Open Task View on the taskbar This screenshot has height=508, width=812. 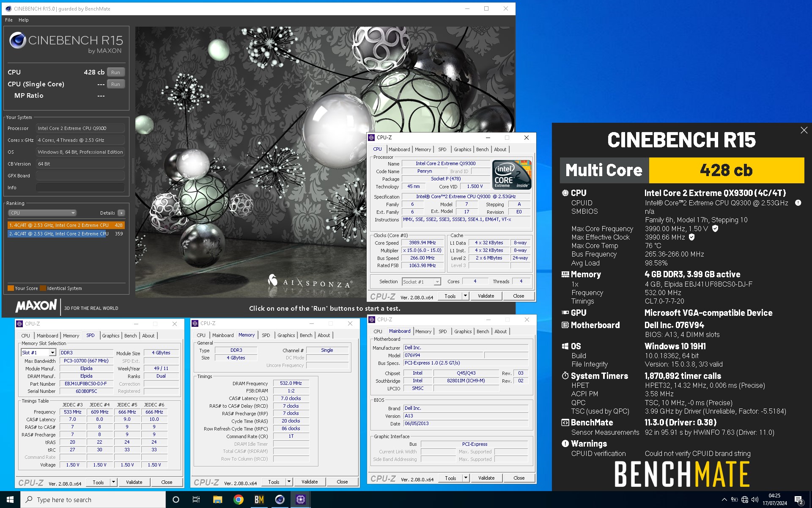(196, 500)
